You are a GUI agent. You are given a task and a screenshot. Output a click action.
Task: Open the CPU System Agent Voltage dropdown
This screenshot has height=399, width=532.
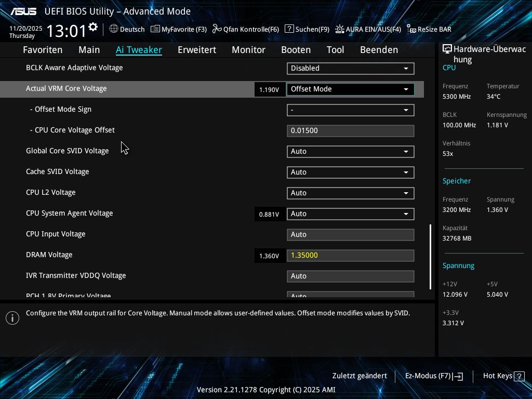click(351, 214)
